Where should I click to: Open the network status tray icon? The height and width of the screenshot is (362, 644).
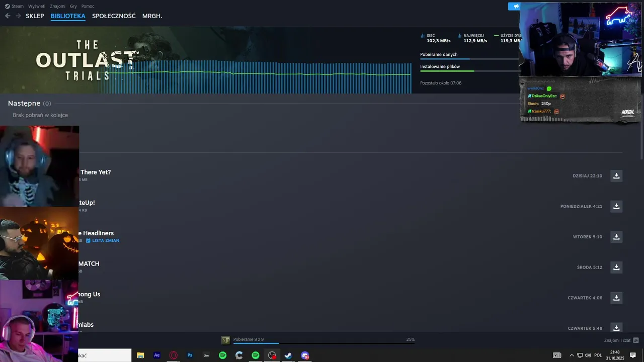pyautogui.click(x=580, y=355)
